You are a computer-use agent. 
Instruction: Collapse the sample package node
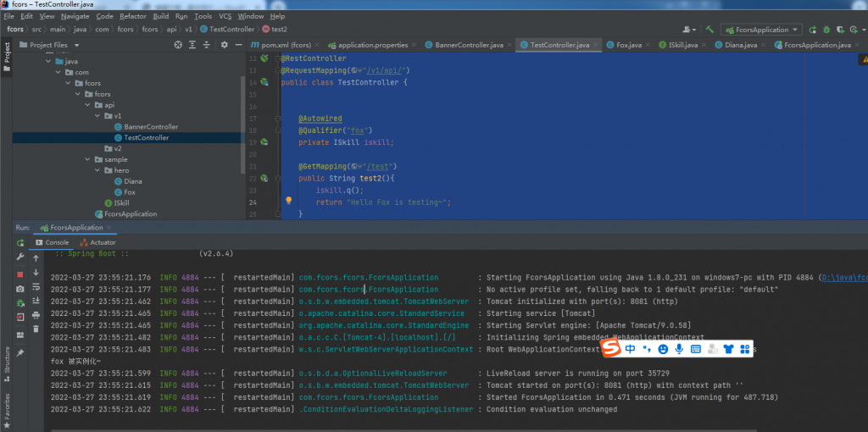(x=88, y=159)
